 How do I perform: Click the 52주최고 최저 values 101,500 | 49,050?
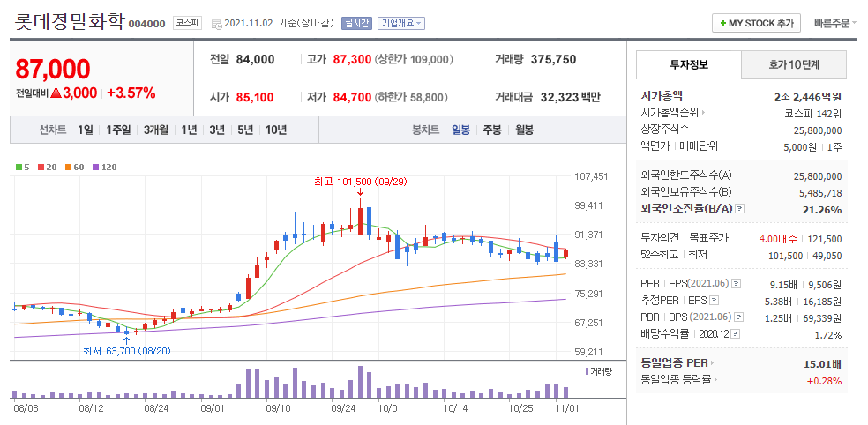805,256
